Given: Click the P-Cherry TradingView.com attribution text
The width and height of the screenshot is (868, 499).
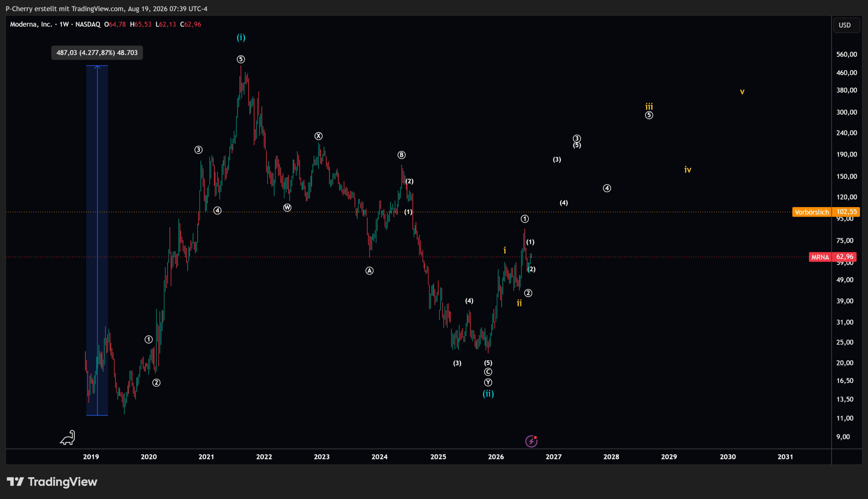Looking at the screenshot, I should tap(106, 8).
